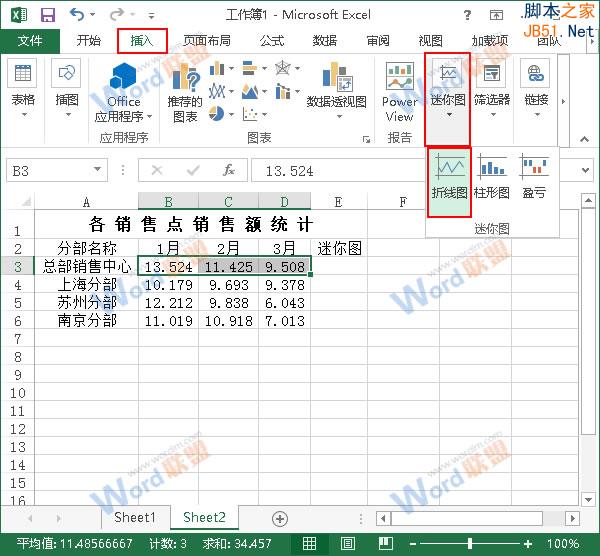The width and height of the screenshot is (600, 556).
Task: Click the Select All corner triangle
Action: tap(24, 201)
